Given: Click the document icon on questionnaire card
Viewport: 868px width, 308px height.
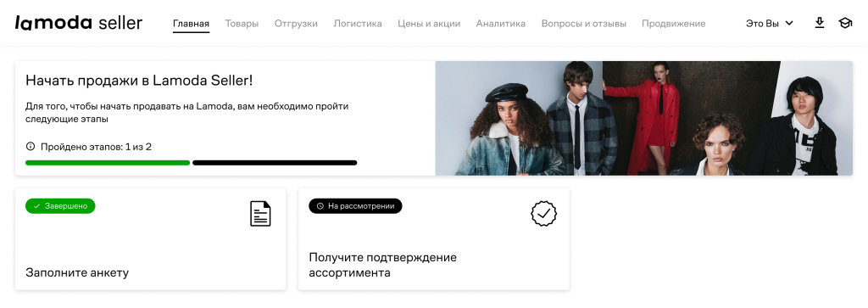Looking at the screenshot, I should click(261, 213).
